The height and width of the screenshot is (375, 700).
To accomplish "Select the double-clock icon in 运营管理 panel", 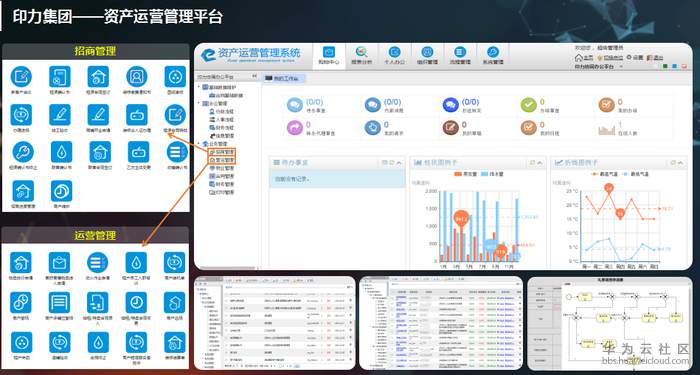I will (21, 303).
